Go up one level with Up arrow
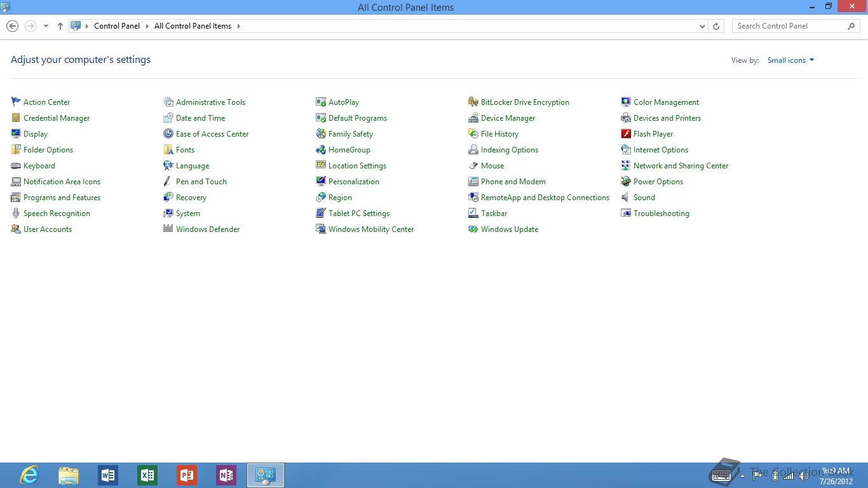 [x=60, y=26]
